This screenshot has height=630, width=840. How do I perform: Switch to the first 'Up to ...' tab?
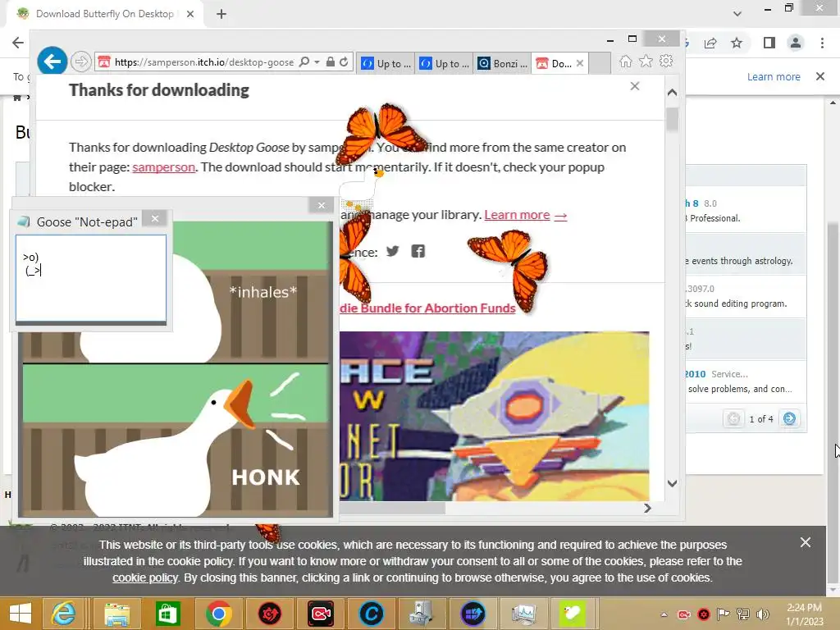pyautogui.click(x=386, y=63)
